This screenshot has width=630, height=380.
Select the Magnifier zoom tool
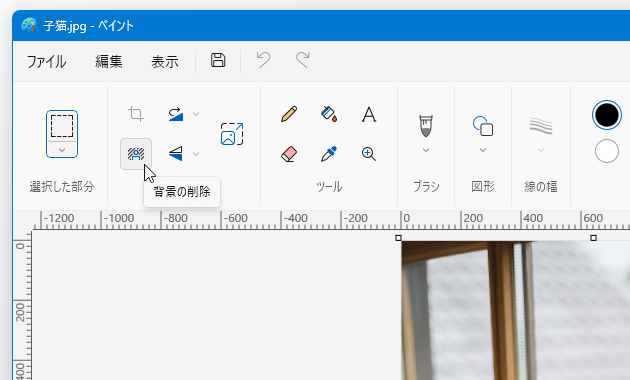(369, 154)
